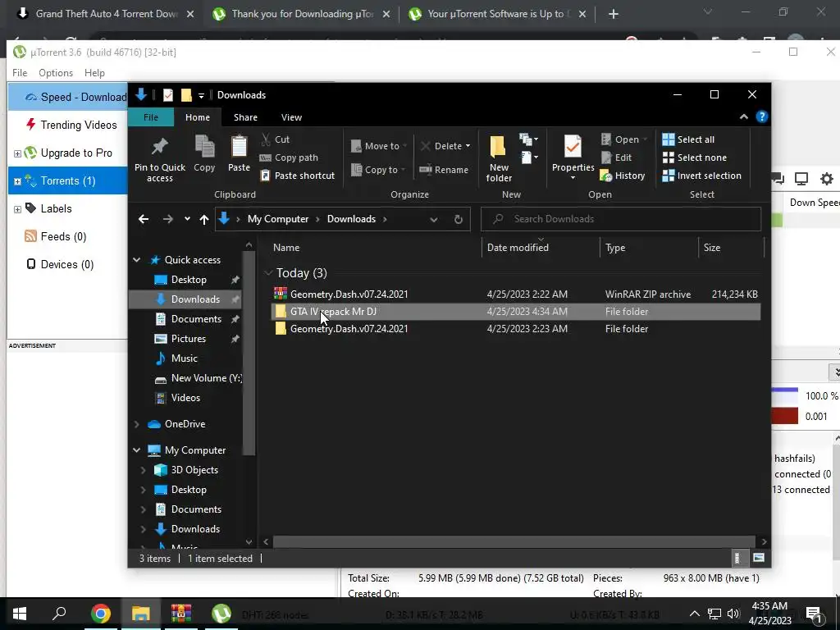Expand Labels node in uTorrent sidebar
Viewport: 840px width, 630px height.
point(17,209)
